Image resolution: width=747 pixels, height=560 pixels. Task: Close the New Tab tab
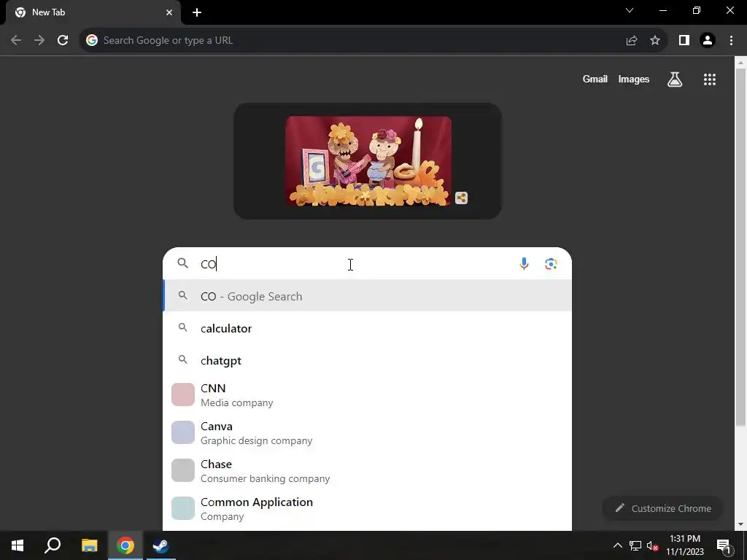[x=169, y=12]
